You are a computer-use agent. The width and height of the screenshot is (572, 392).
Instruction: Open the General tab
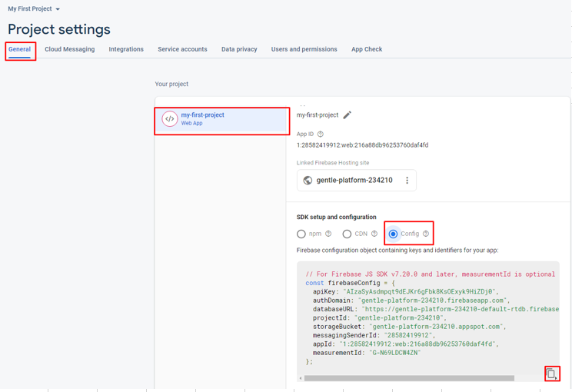[20, 49]
